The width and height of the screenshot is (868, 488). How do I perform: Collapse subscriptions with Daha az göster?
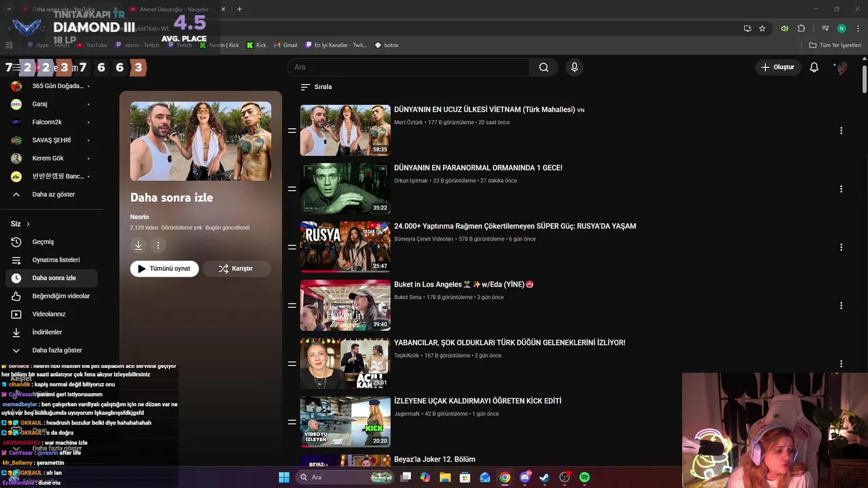point(52,195)
